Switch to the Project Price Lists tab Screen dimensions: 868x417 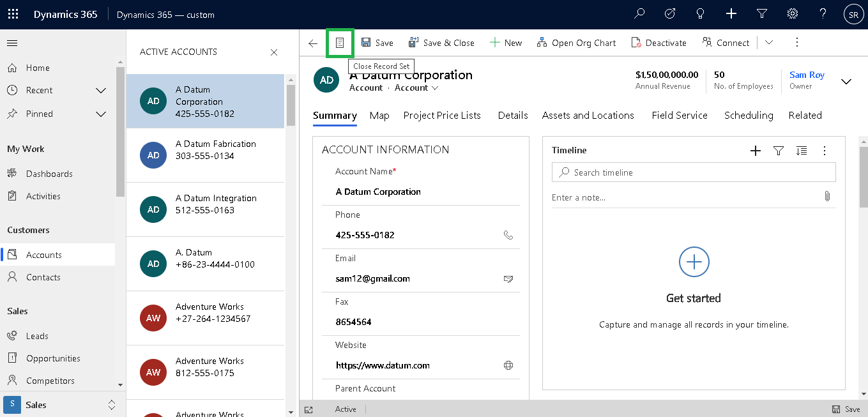click(x=442, y=116)
